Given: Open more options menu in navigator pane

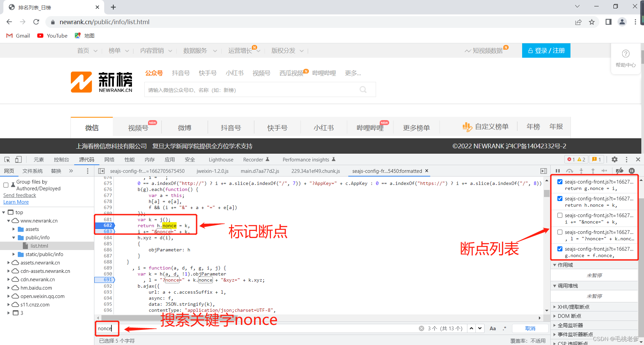Looking at the screenshot, I should [88, 171].
